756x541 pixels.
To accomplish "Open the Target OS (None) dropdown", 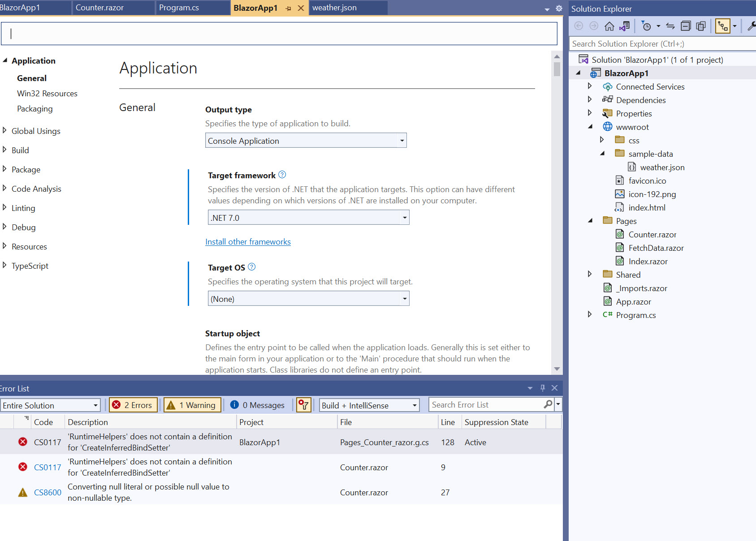I will (309, 299).
